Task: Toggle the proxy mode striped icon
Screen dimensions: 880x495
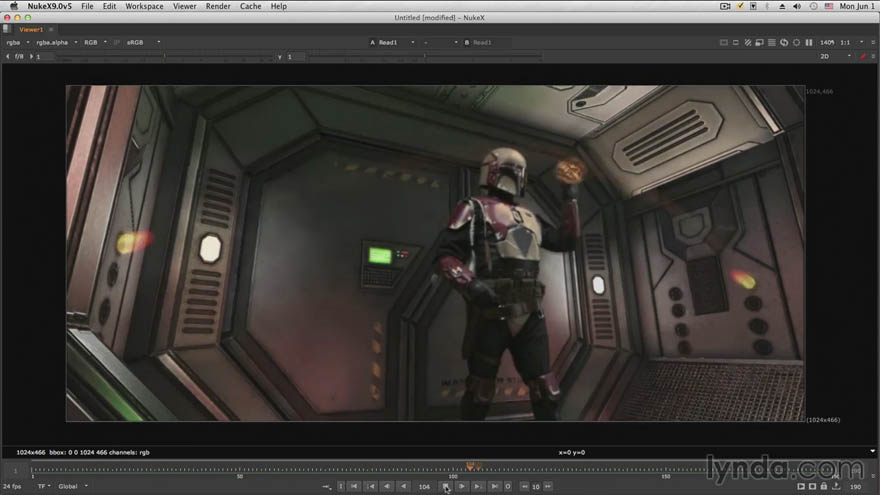Action: [x=748, y=42]
